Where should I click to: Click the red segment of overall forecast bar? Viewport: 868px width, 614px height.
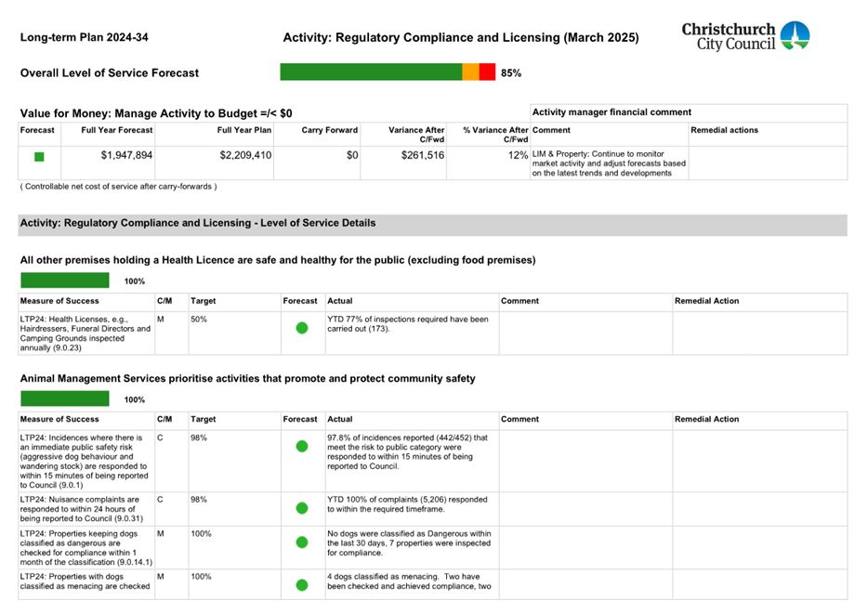pos(487,72)
